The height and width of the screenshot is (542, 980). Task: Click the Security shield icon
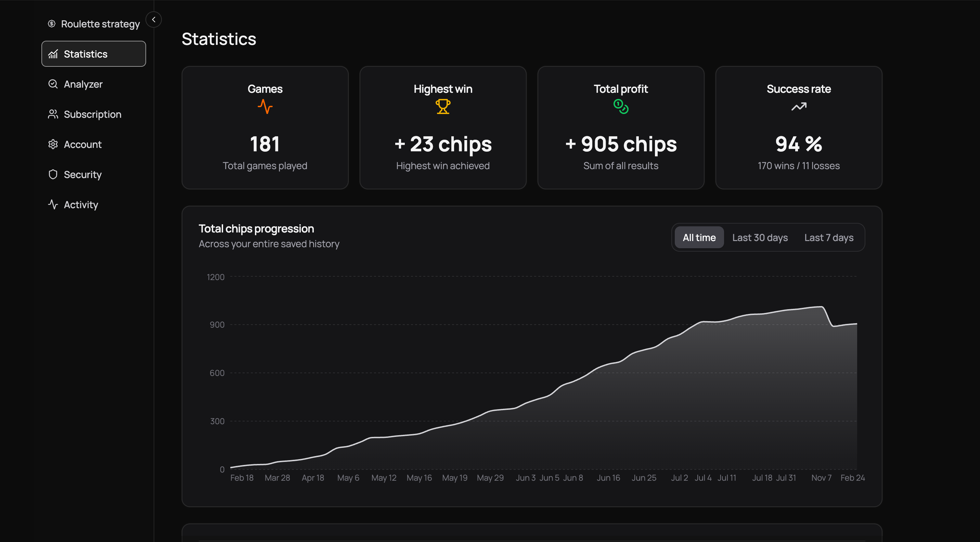pos(53,174)
